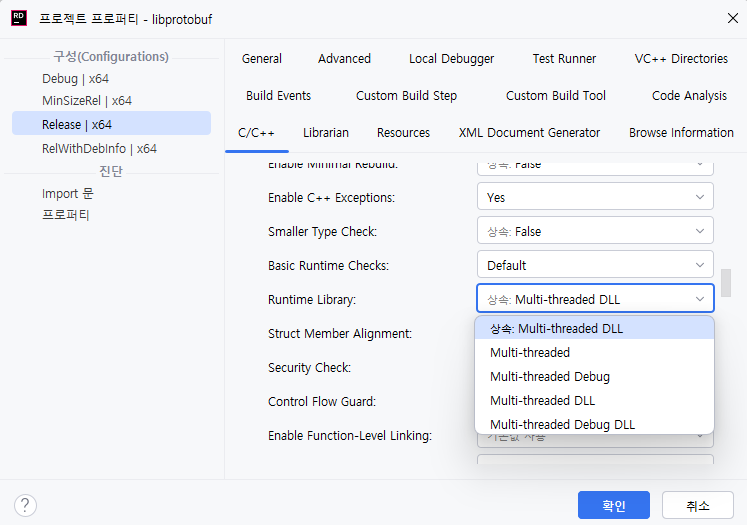Choose Multi-threaded Debug option
Screen dimensions: 747x525
pyautogui.click(x=594, y=376)
